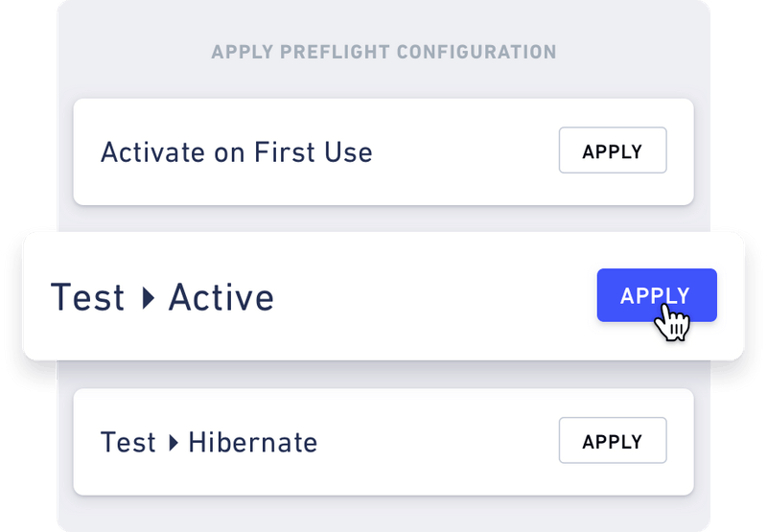The height and width of the screenshot is (532, 767).
Task: Click the Apply Preflight Configuration heading
Action: pos(383,52)
